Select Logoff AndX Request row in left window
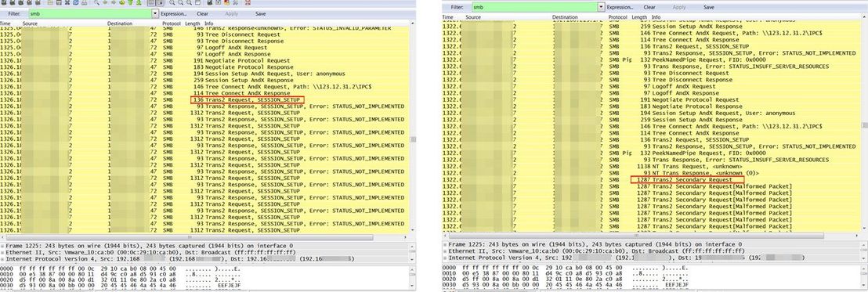The width and height of the screenshot is (868, 292). 204,48
